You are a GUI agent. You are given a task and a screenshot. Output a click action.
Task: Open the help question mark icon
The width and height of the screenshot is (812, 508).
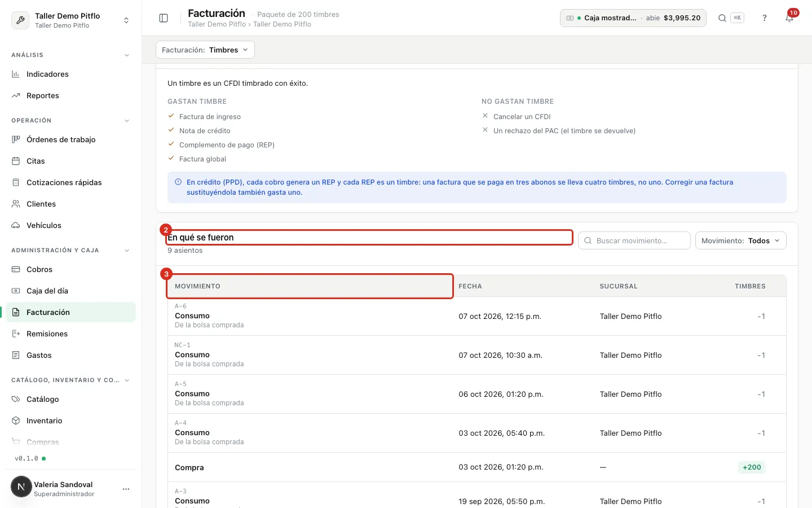(x=765, y=18)
